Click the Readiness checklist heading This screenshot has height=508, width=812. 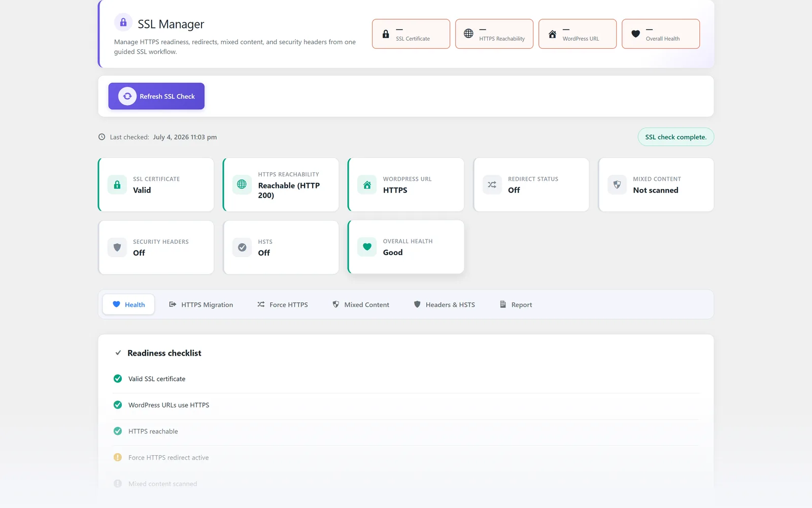(x=164, y=353)
